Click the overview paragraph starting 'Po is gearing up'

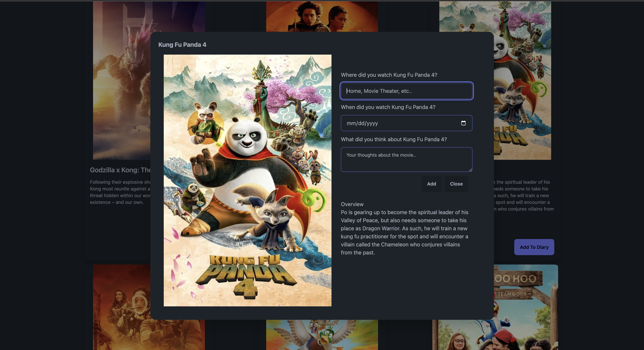tap(404, 232)
